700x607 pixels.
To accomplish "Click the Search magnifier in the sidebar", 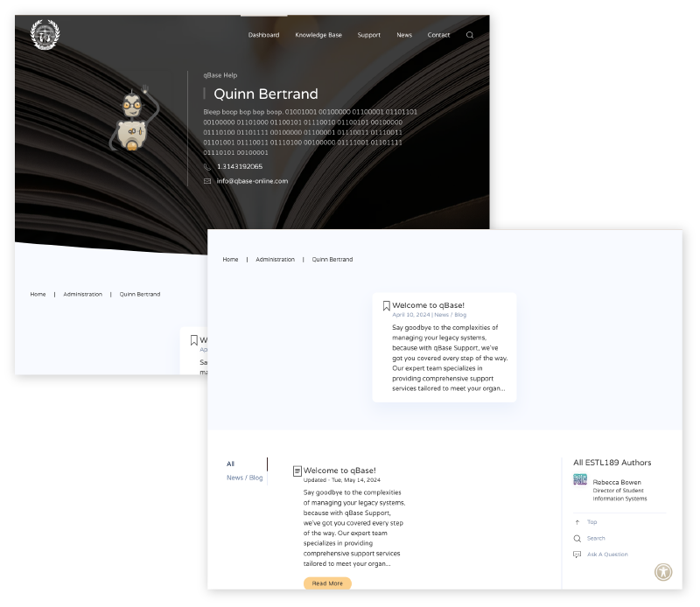I will click(577, 539).
